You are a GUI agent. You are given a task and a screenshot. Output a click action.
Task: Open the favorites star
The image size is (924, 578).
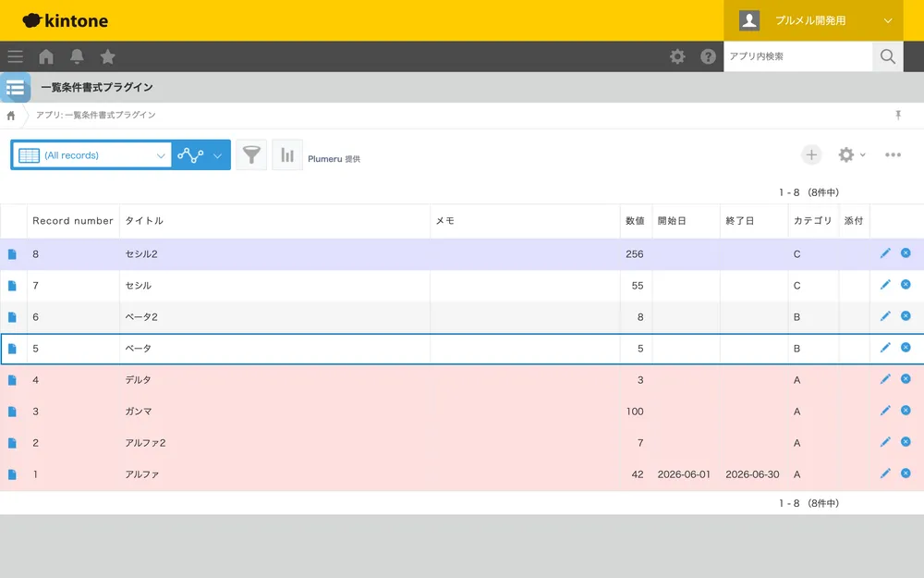point(107,56)
